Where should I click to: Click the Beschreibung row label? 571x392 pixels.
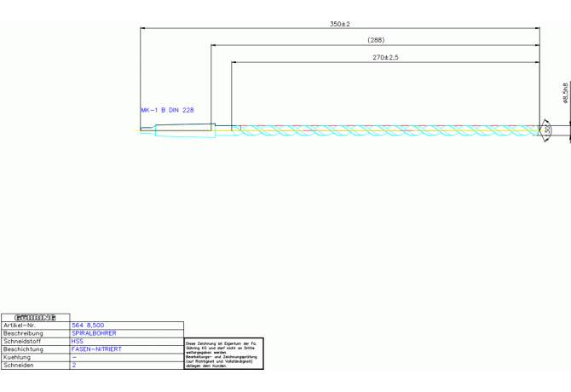(24, 333)
